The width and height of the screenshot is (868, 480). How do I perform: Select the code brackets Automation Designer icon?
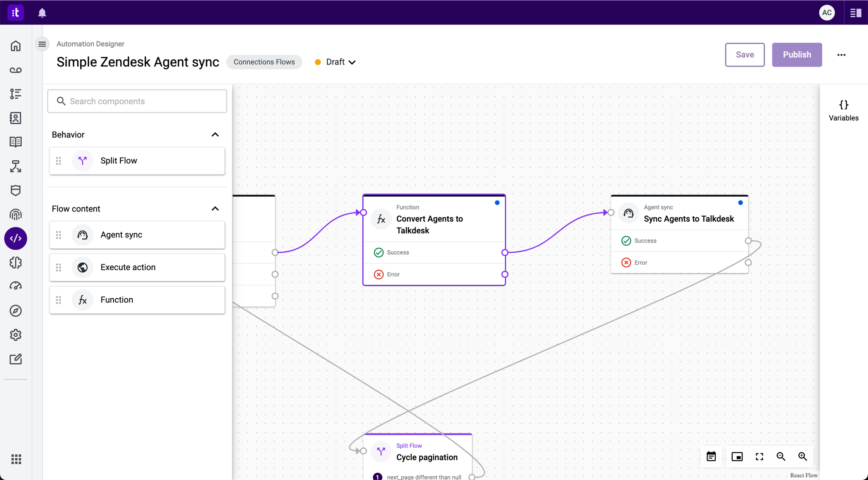(16, 238)
